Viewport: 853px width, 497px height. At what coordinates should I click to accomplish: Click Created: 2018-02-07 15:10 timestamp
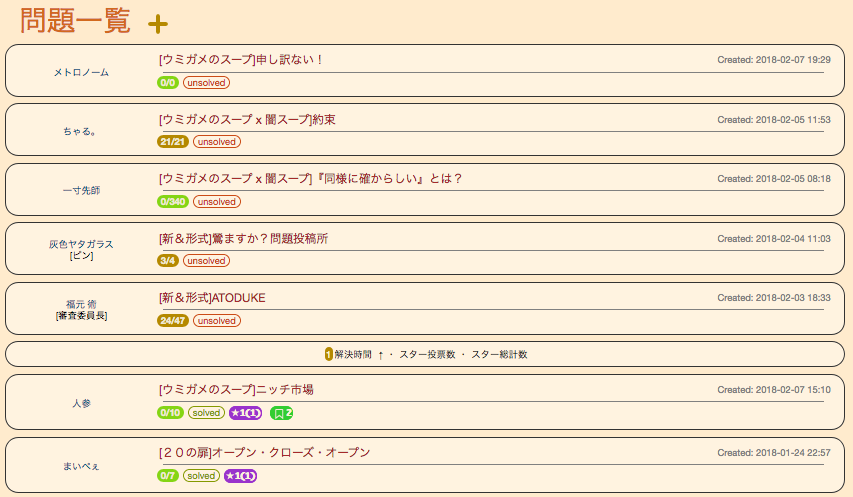774,390
